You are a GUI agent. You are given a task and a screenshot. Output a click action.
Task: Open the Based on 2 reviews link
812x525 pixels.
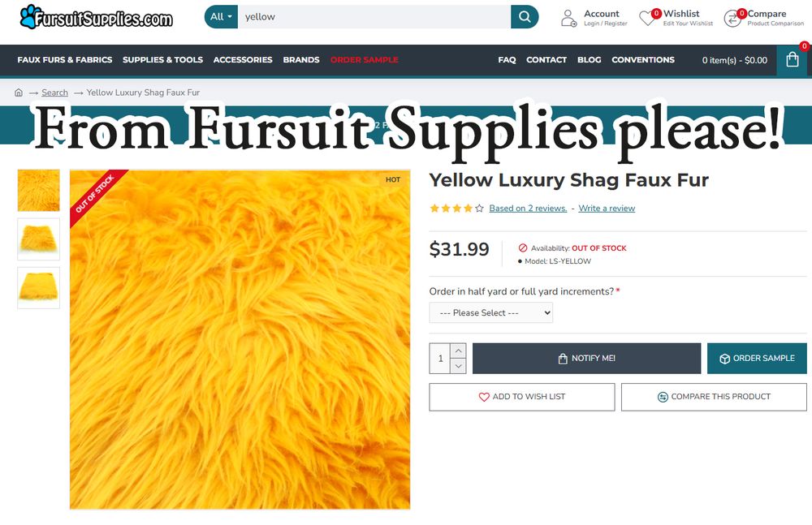(x=528, y=209)
